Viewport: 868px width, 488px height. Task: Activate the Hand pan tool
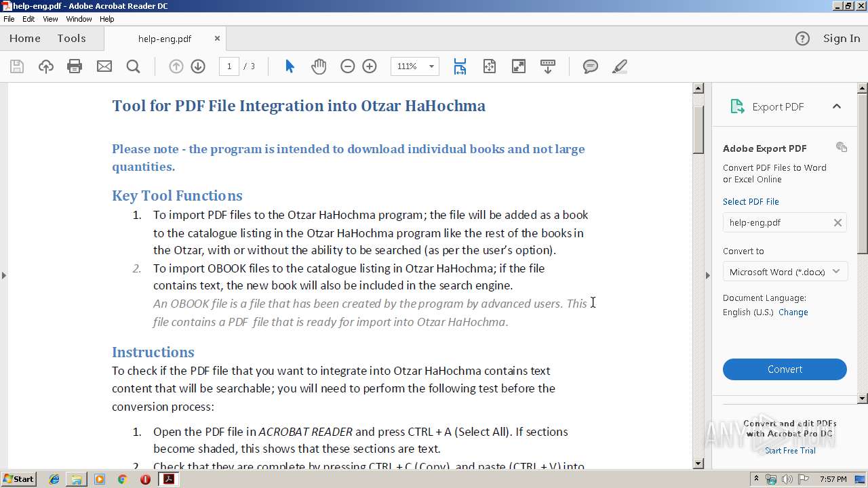[x=319, y=66]
